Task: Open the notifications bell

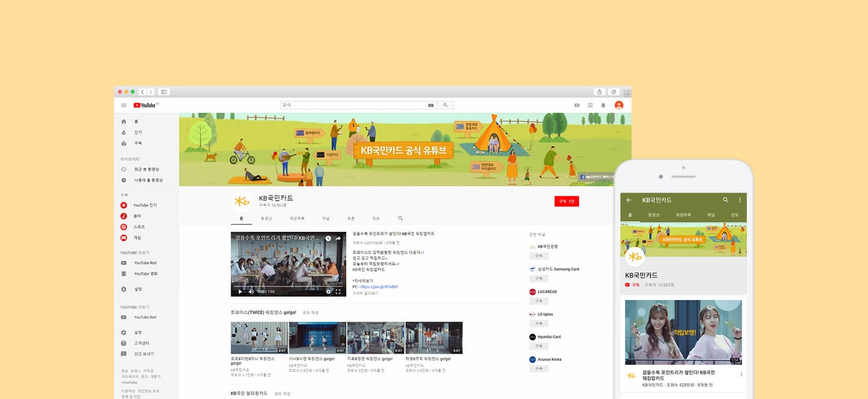Action: 603,105
